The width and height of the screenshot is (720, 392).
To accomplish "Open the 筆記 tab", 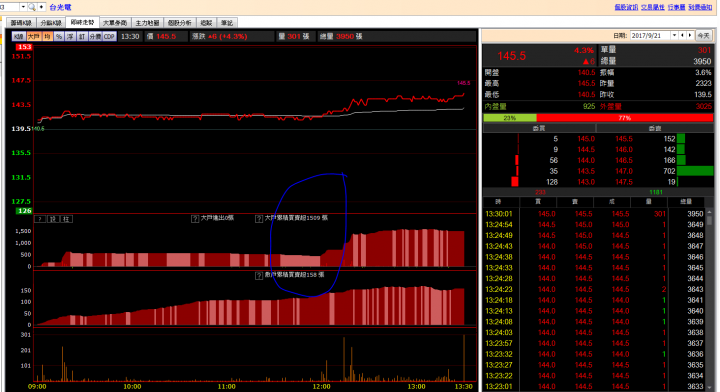I will click(227, 22).
